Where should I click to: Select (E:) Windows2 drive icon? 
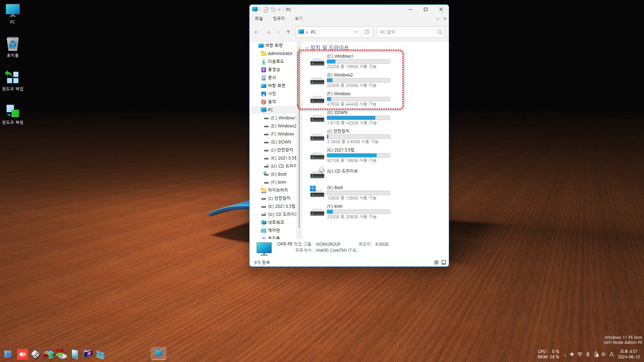click(x=317, y=81)
